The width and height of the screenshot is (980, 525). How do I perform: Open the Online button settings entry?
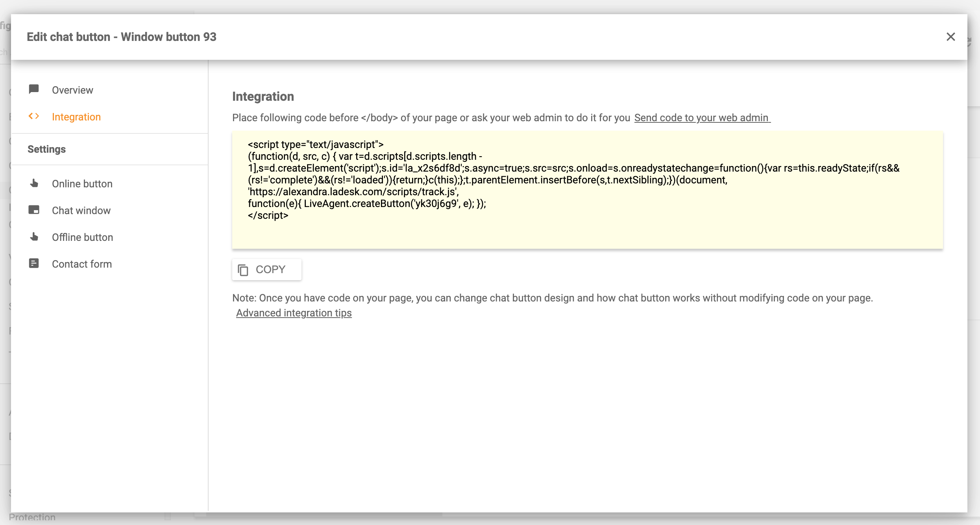82,183
